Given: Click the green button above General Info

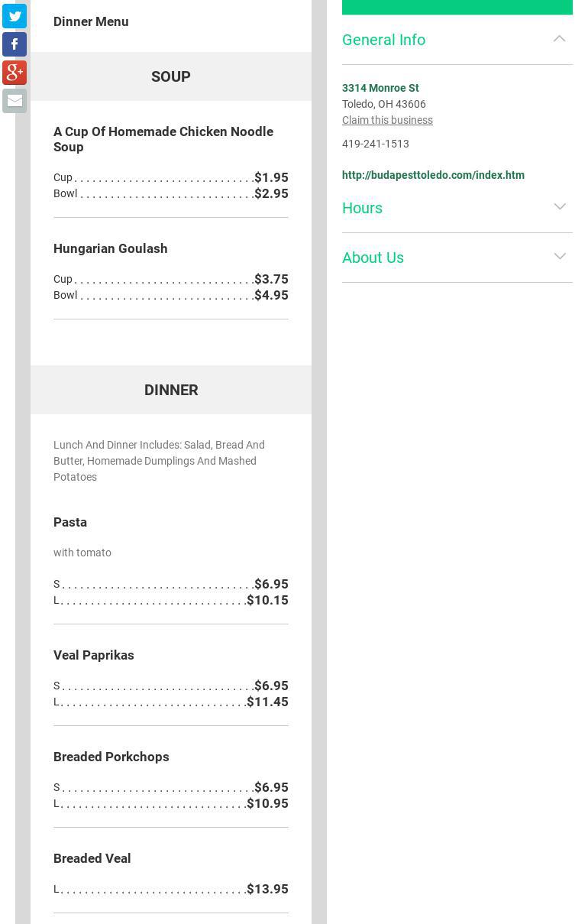Looking at the screenshot, I should click(457, 7).
